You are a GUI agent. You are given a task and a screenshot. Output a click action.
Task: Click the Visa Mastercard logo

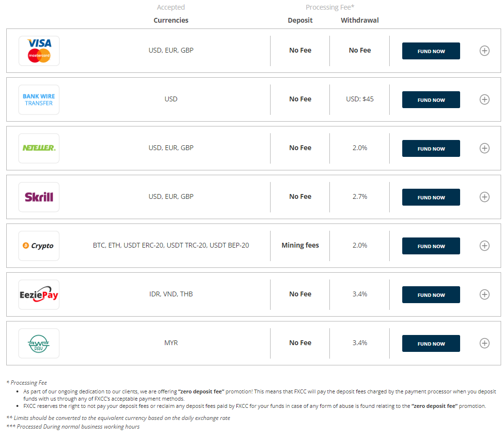pyautogui.click(x=39, y=51)
